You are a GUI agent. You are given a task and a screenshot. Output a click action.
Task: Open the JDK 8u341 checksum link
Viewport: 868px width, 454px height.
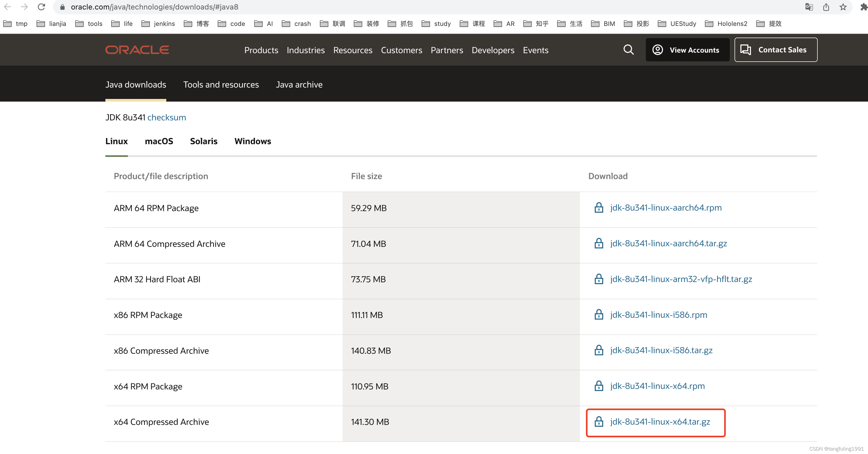pyautogui.click(x=167, y=117)
